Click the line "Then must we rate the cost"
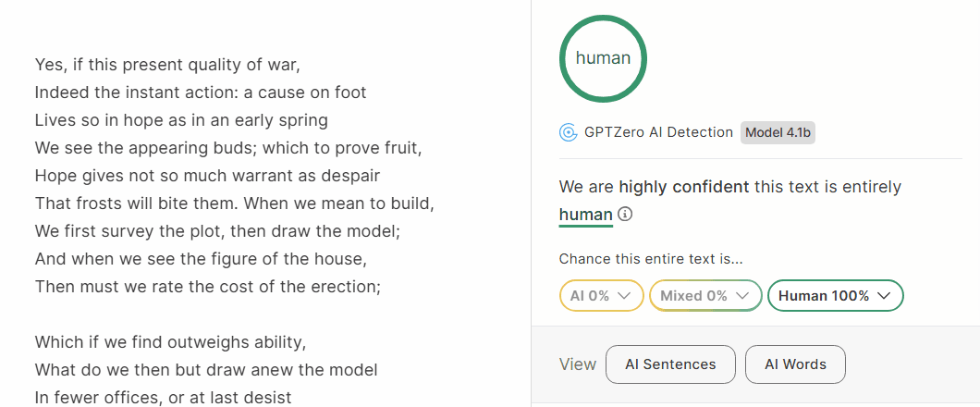Screen dimensions: 980x407 (x=207, y=286)
